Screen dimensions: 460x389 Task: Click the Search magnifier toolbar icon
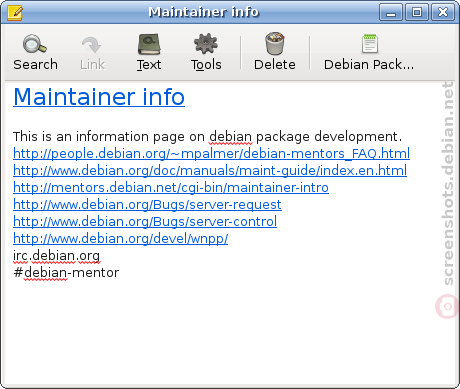point(35,44)
